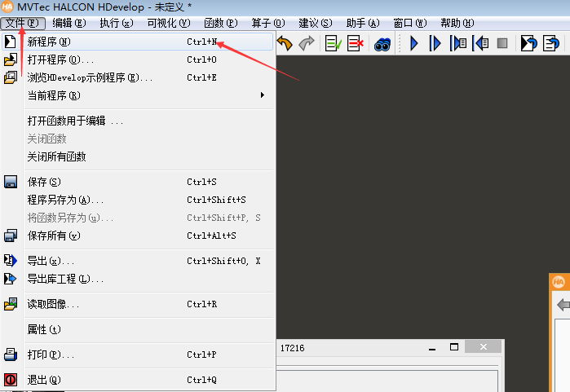This screenshot has height=392, width=570.
Task: Expand the 当前程序(R) submenu
Action: (x=138, y=95)
